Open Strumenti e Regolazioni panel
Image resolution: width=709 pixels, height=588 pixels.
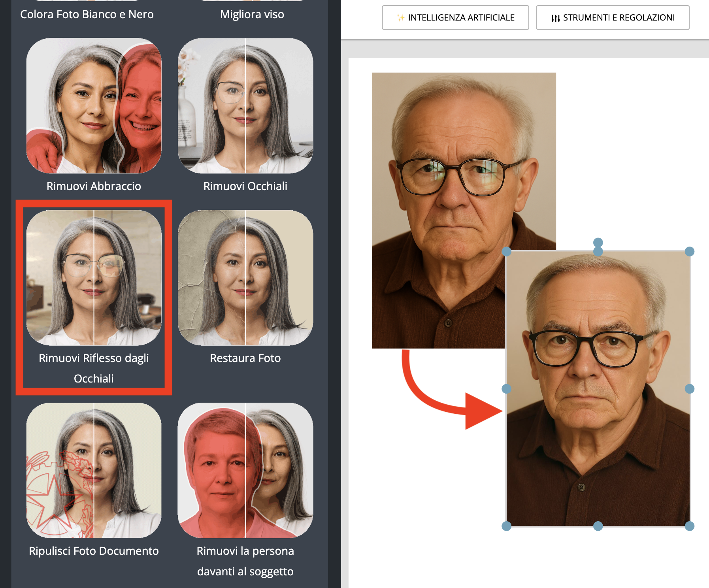point(613,17)
